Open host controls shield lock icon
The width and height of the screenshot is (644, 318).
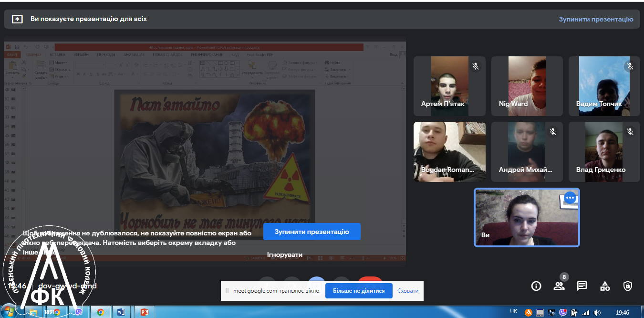628,286
